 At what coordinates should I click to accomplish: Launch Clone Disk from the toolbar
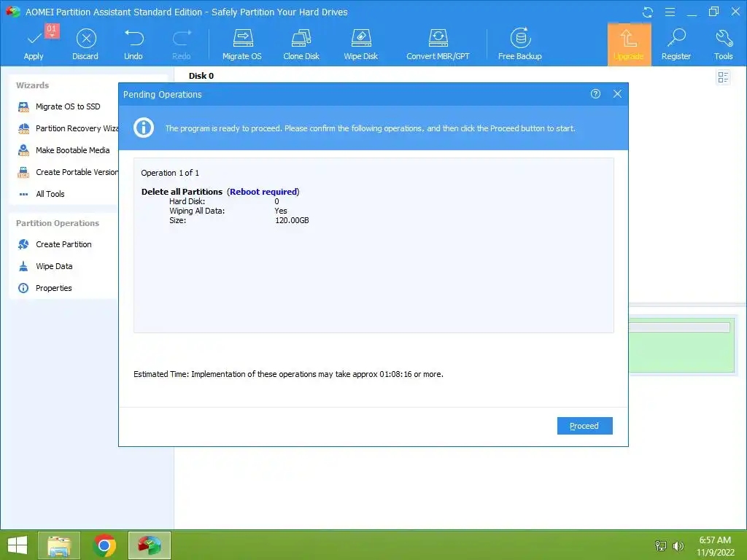[301, 44]
